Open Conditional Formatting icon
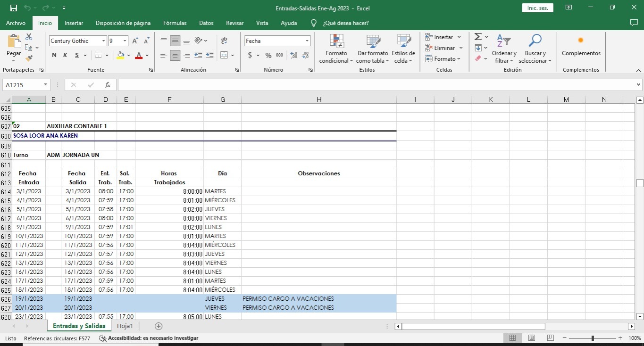 click(x=336, y=48)
